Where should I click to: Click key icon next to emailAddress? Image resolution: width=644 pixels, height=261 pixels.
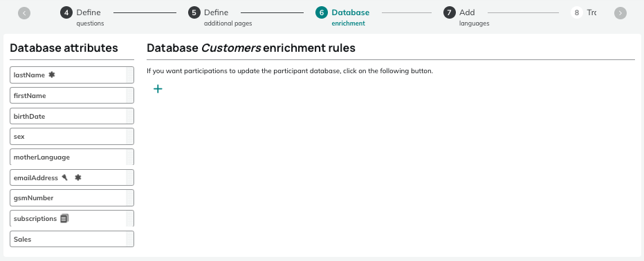coord(64,177)
